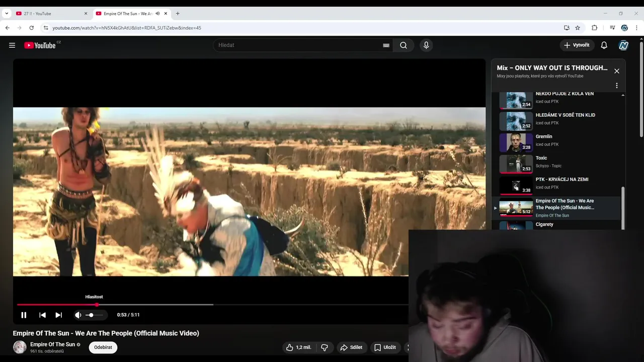Viewport: 644px width, 362px height.
Task: Reload the current page
Action: point(32,28)
